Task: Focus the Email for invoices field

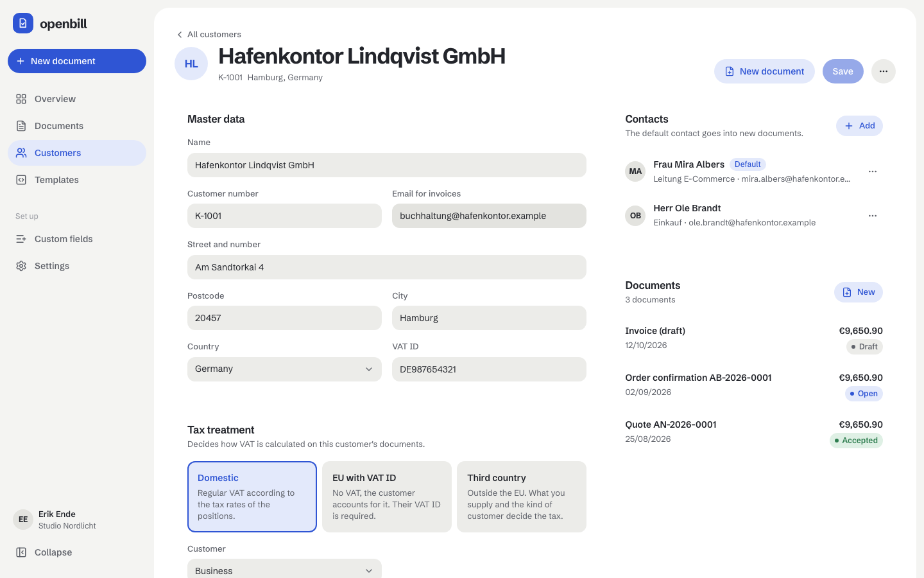Action: 489,216
